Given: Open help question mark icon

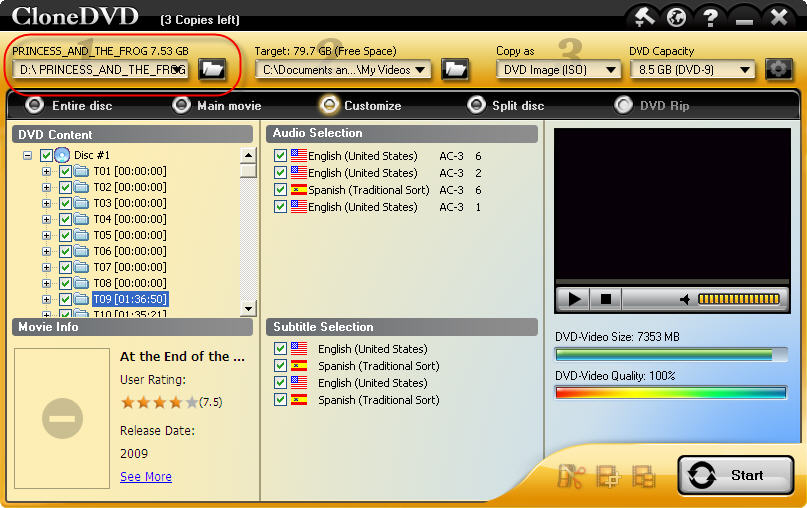Looking at the screenshot, I should point(711,18).
